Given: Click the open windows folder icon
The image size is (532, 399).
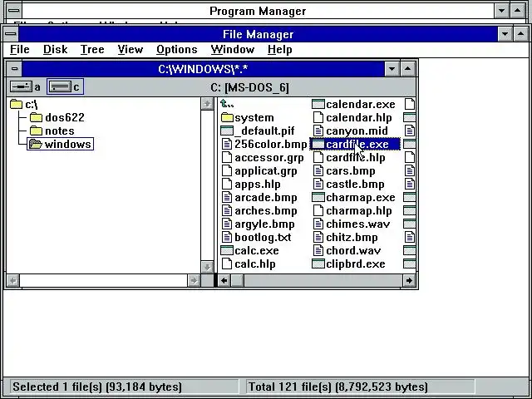Looking at the screenshot, I should click(35, 144).
